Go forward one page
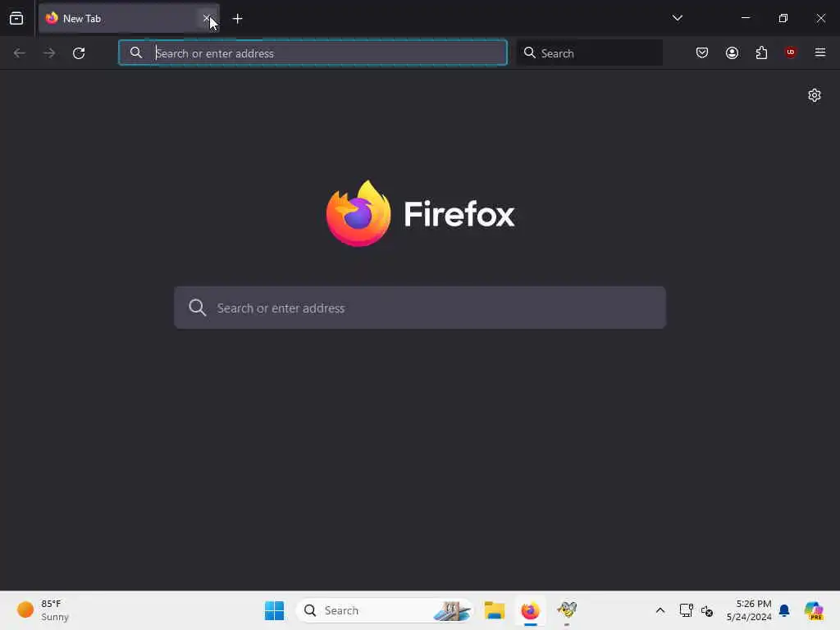The height and width of the screenshot is (630, 840). 49,53
